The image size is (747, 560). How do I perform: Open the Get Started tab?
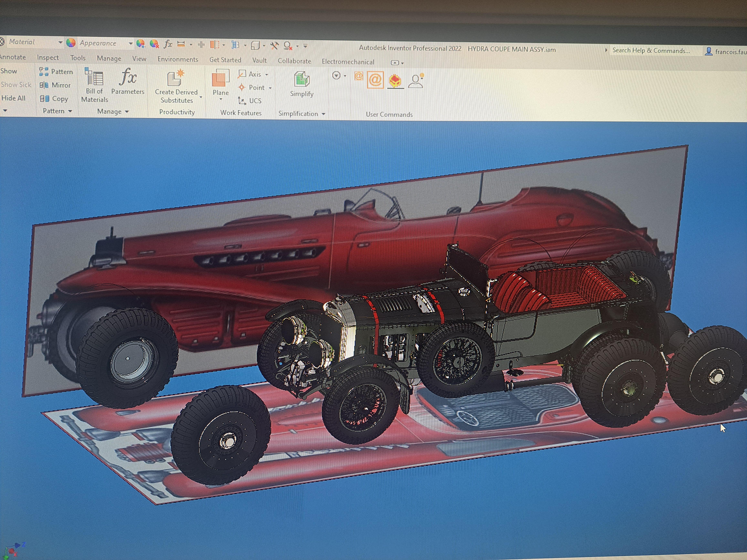click(x=225, y=60)
